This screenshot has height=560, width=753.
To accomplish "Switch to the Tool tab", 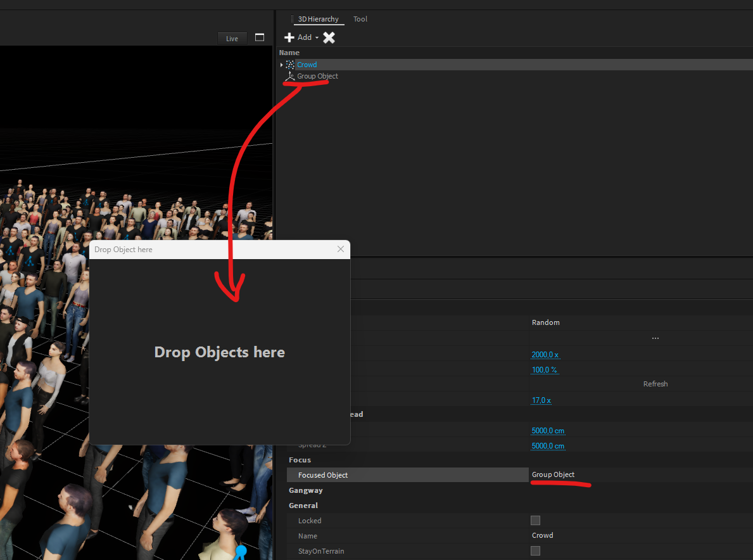I will [x=360, y=19].
